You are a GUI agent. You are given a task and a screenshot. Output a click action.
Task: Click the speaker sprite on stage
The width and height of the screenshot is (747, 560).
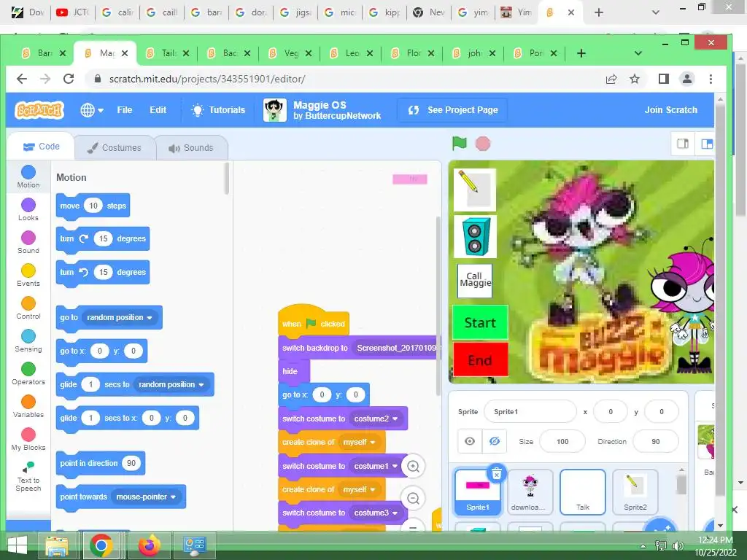pyautogui.click(x=474, y=237)
